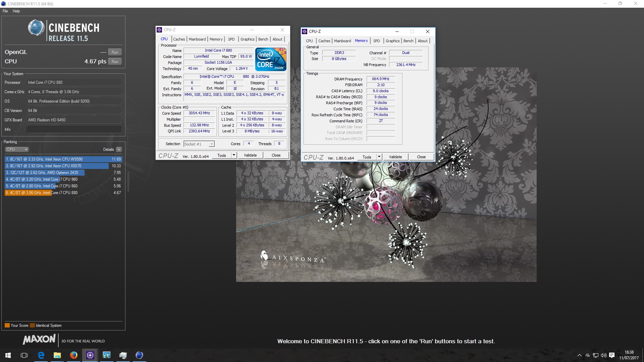This screenshot has height=362, width=644.
Task: Select the Core i7 960 ranking entry
Action: (x=63, y=179)
